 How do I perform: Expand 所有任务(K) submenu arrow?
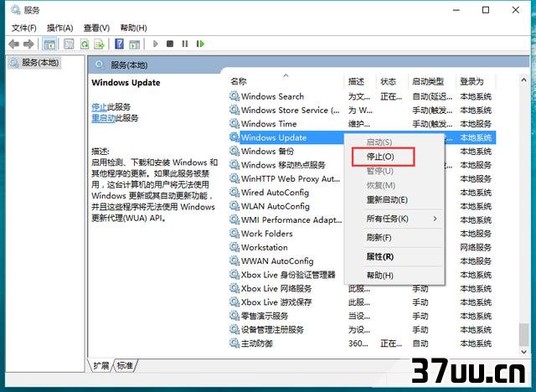435,219
